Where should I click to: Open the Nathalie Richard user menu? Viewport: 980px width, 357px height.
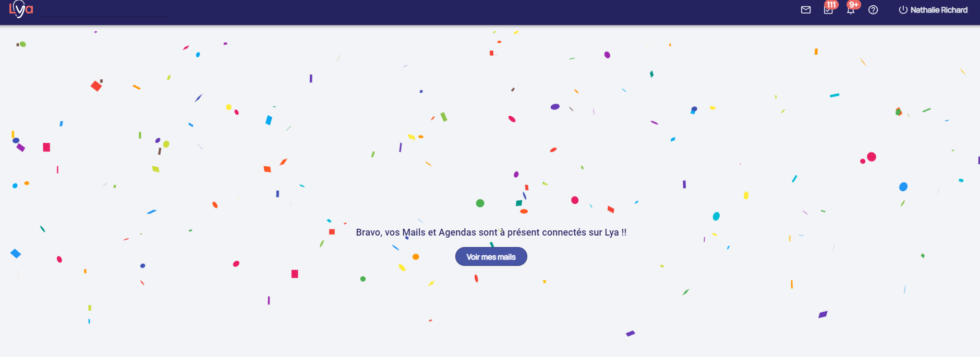(938, 10)
